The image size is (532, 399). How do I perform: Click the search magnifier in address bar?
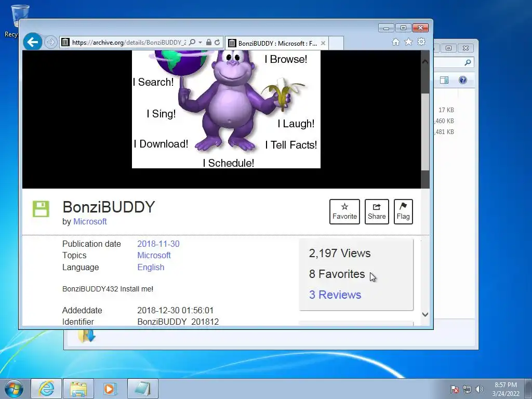192,42
